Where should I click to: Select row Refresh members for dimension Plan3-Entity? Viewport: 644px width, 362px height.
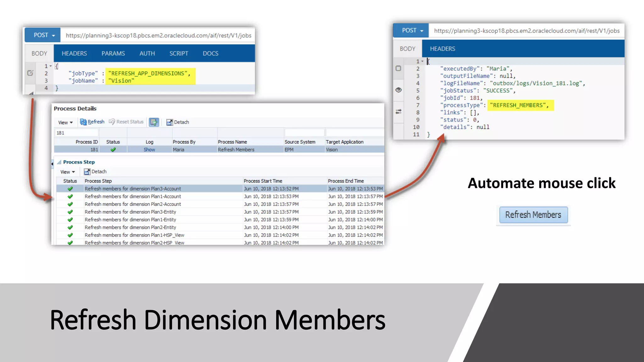pyautogui.click(x=220, y=212)
